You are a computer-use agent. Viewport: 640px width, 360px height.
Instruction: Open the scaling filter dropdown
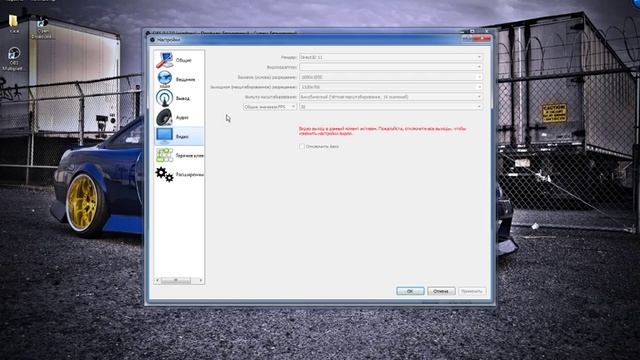pos(391,97)
